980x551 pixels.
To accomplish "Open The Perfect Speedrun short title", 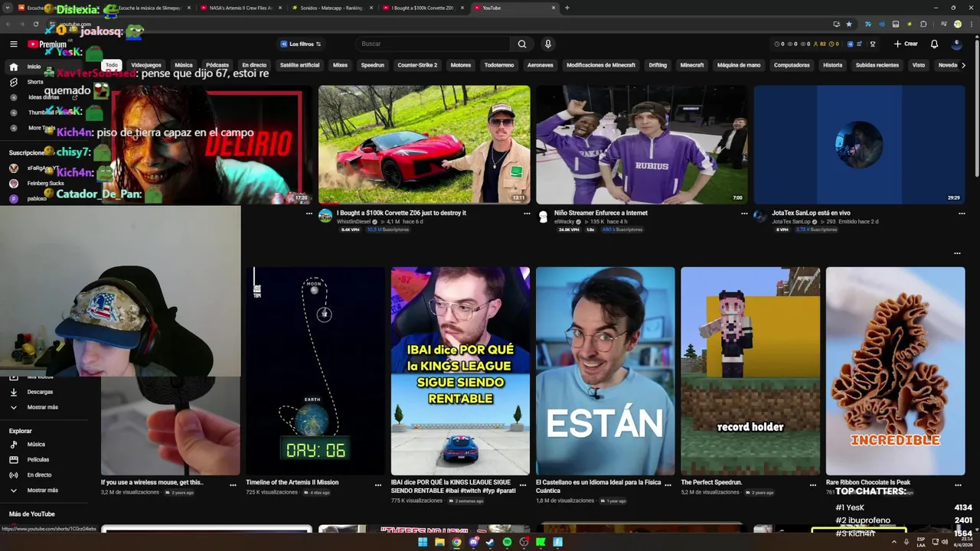I will pos(711,482).
